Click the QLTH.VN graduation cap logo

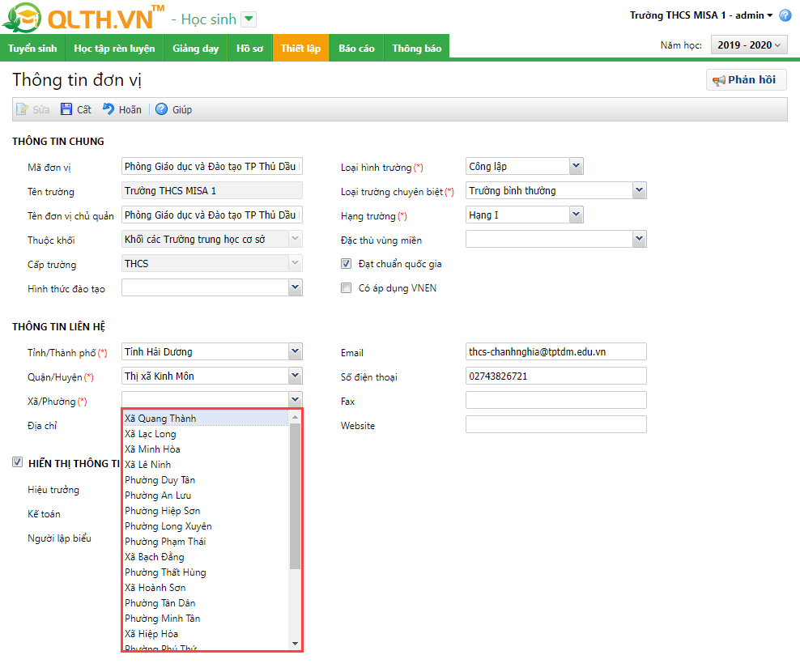click(x=22, y=18)
